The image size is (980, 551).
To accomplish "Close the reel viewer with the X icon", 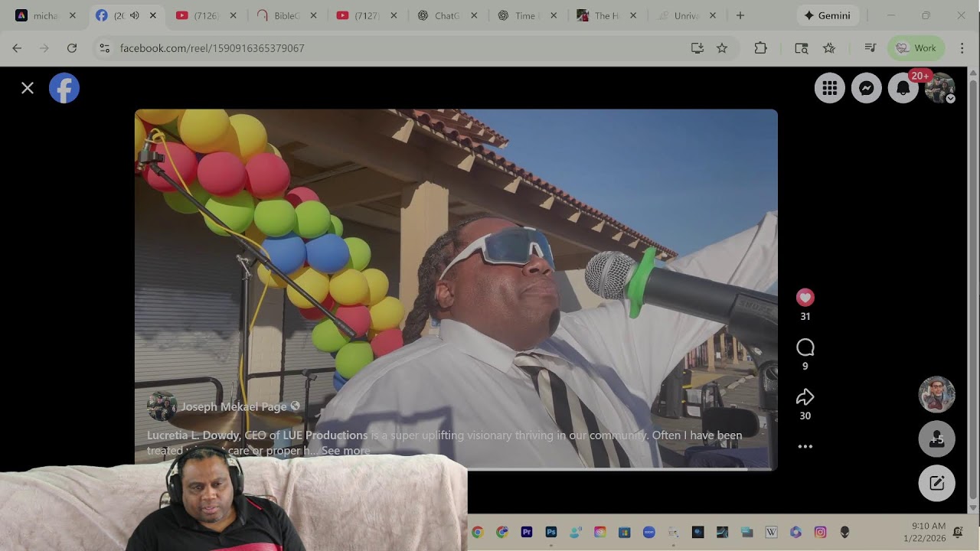I will [x=28, y=88].
